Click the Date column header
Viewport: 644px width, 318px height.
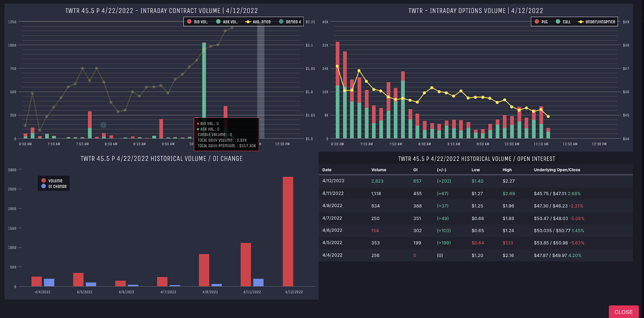327,170
